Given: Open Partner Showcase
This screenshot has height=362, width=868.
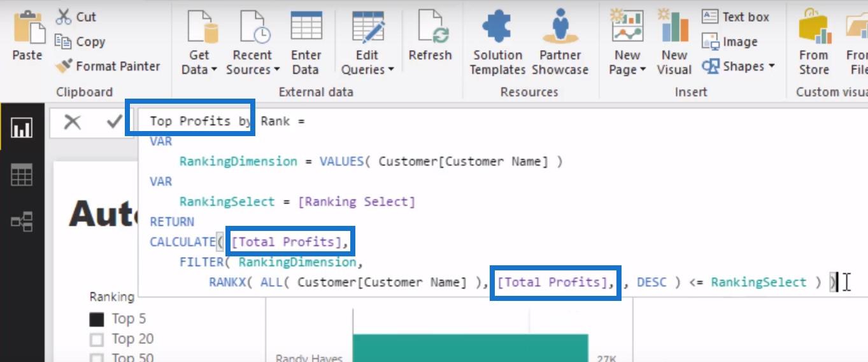Looking at the screenshot, I should tap(560, 43).
